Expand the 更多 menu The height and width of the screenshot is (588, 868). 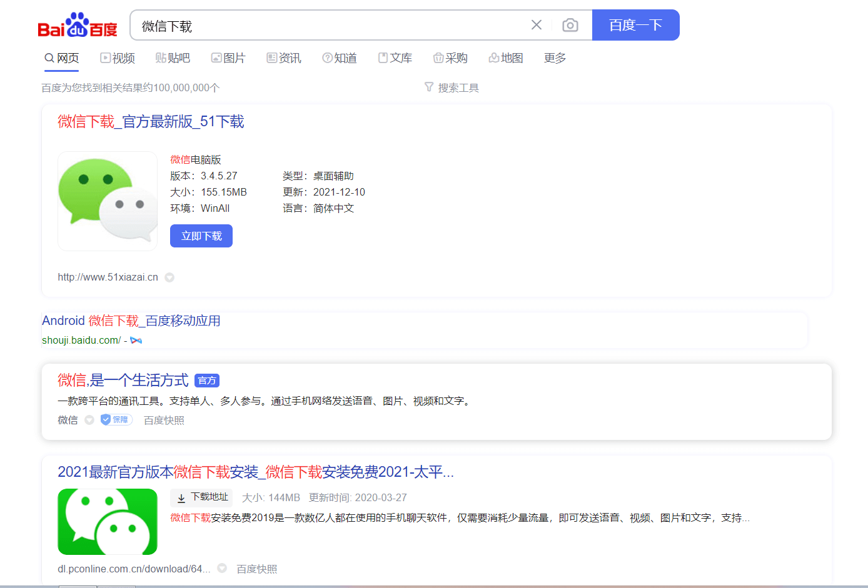[x=555, y=58]
